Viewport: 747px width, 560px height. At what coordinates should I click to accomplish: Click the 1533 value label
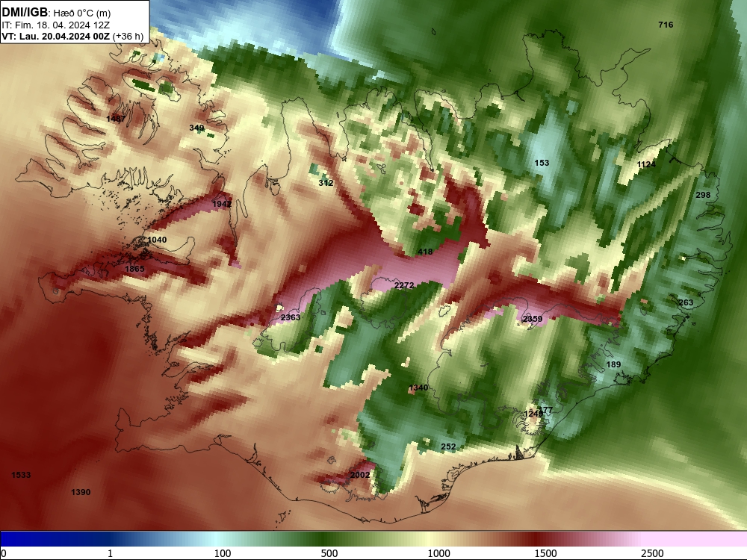click(x=21, y=475)
